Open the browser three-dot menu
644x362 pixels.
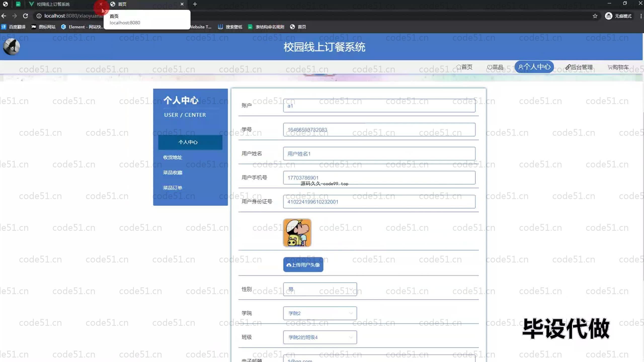(x=640, y=16)
